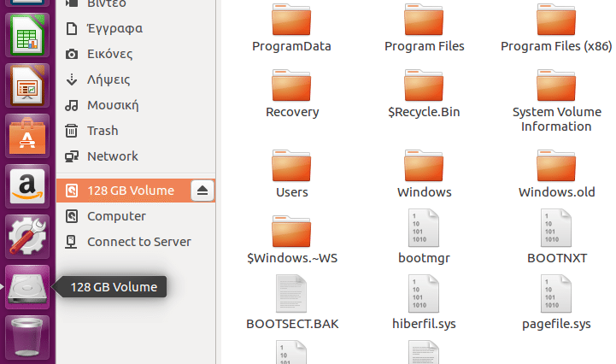
Task: Click the 128 GB Volume tooltip label
Action: [x=114, y=287]
